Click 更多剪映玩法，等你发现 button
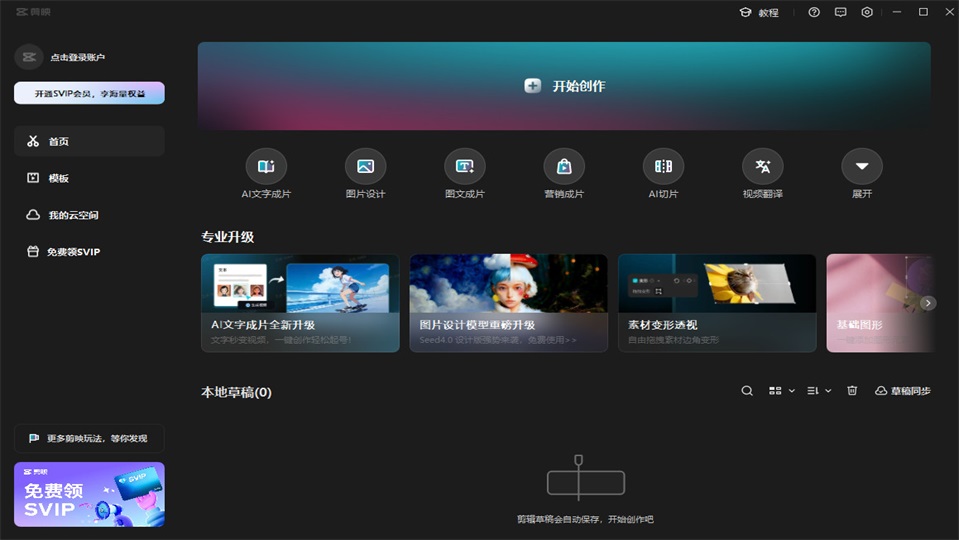Viewport: 959px width, 540px height. pos(89,438)
